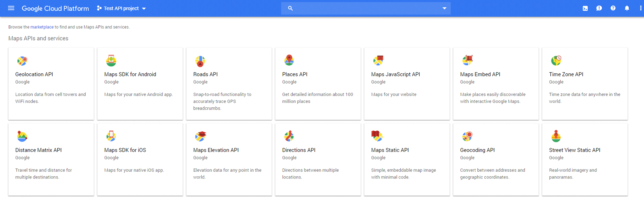Screen dimensions: 644x197
Task: Expand the Test API project dropdown
Action: click(121, 8)
